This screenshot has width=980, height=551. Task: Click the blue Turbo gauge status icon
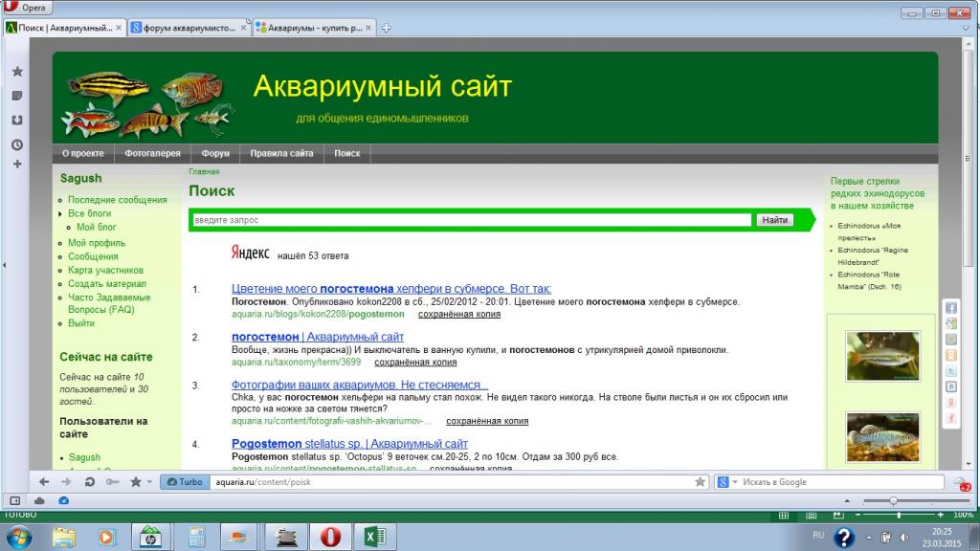click(64, 500)
